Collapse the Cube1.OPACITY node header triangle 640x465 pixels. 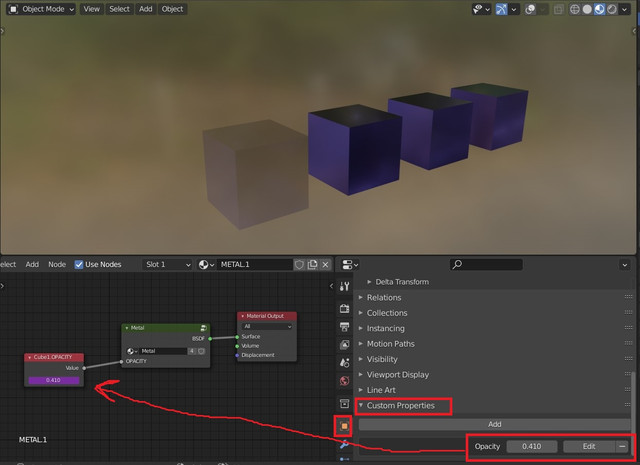tap(29, 357)
